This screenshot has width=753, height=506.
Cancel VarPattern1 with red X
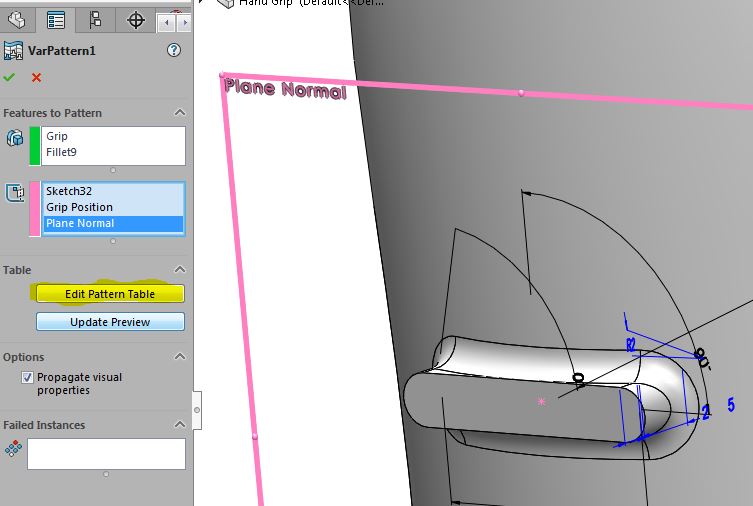[x=36, y=77]
